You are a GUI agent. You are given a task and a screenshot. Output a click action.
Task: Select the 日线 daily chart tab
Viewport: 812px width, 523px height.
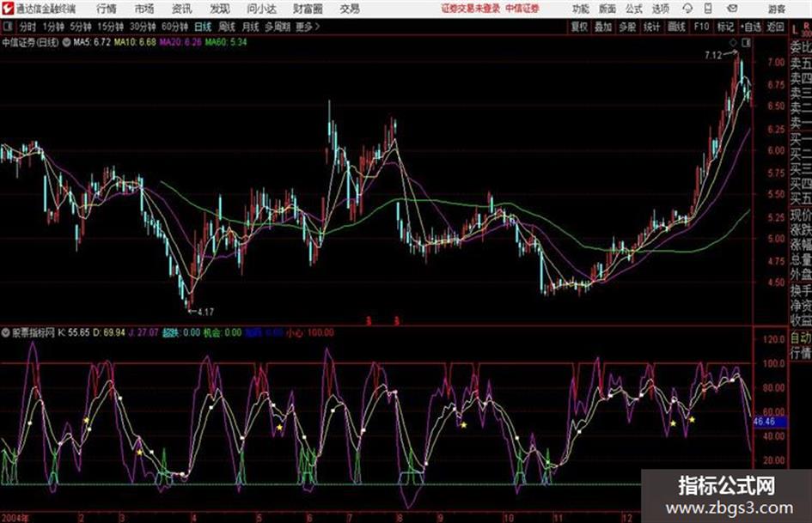tap(203, 27)
